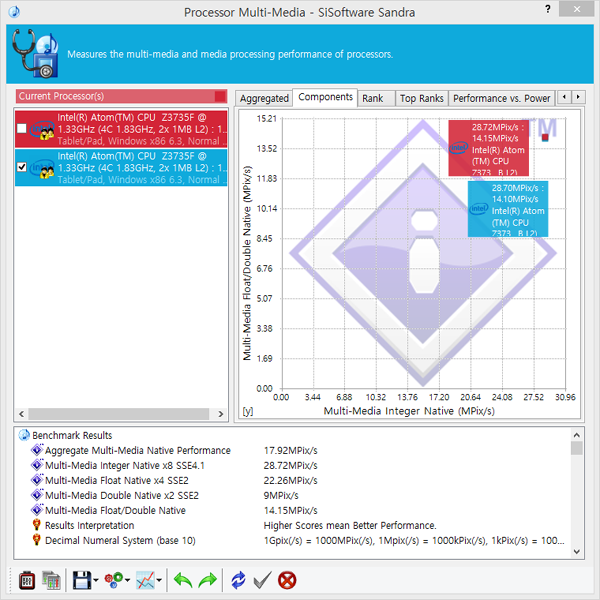
Task: Click results panel scroll down arrow
Action: pyautogui.click(x=577, y=552)
